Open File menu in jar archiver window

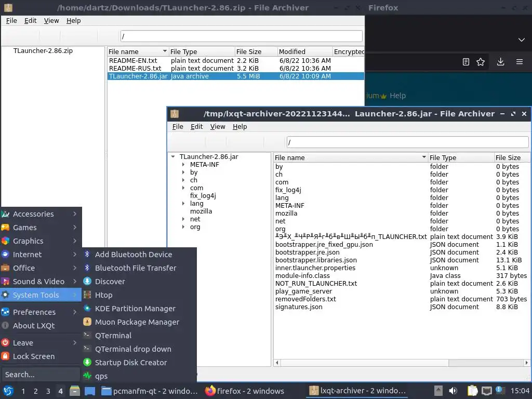tap(178, 127)
